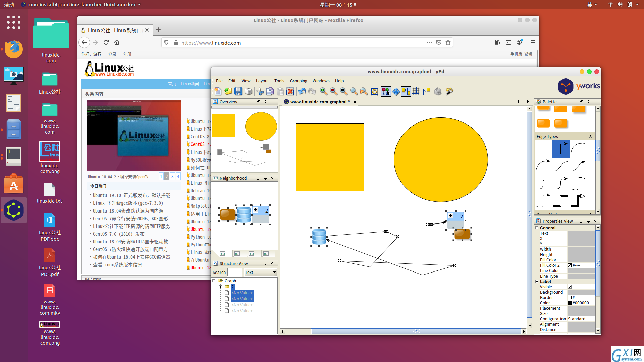Open a new Firefox tab

point(158,30)
